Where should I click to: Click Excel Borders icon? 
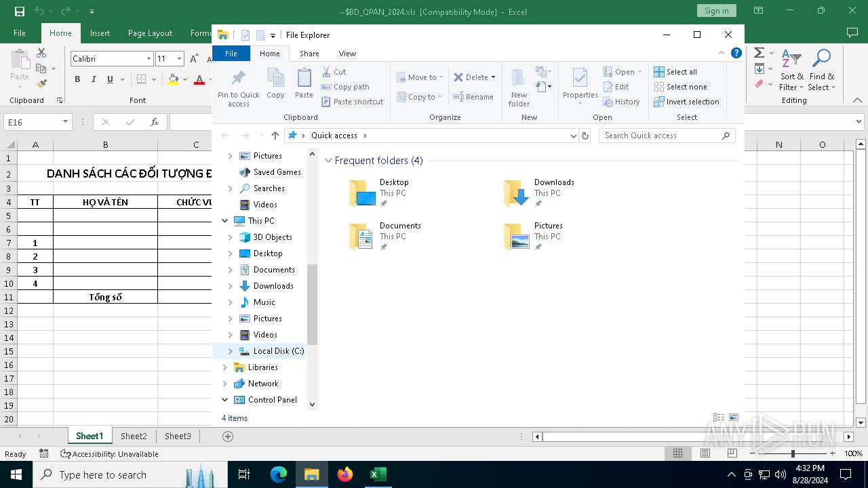tap(141, 79)
